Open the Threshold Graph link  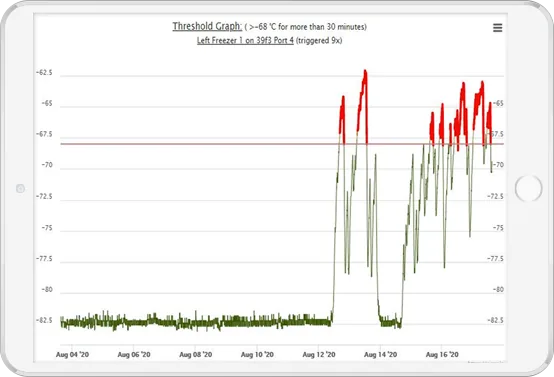coord(207,26)
